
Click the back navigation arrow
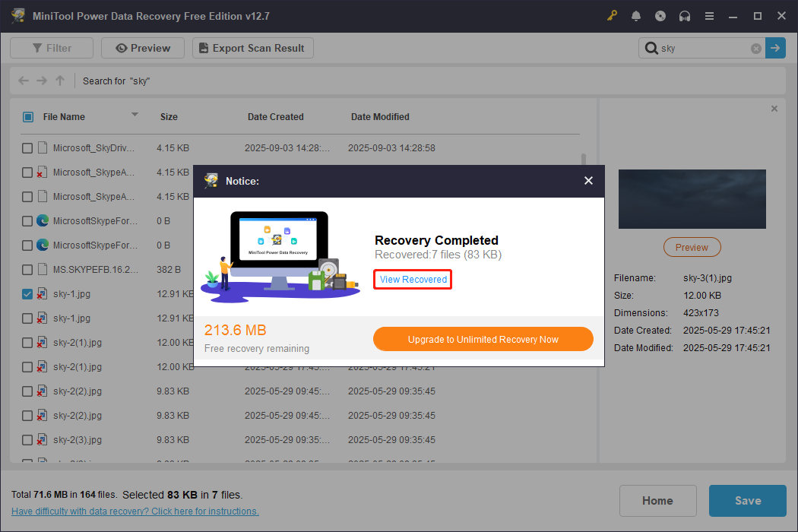point(23,80)
